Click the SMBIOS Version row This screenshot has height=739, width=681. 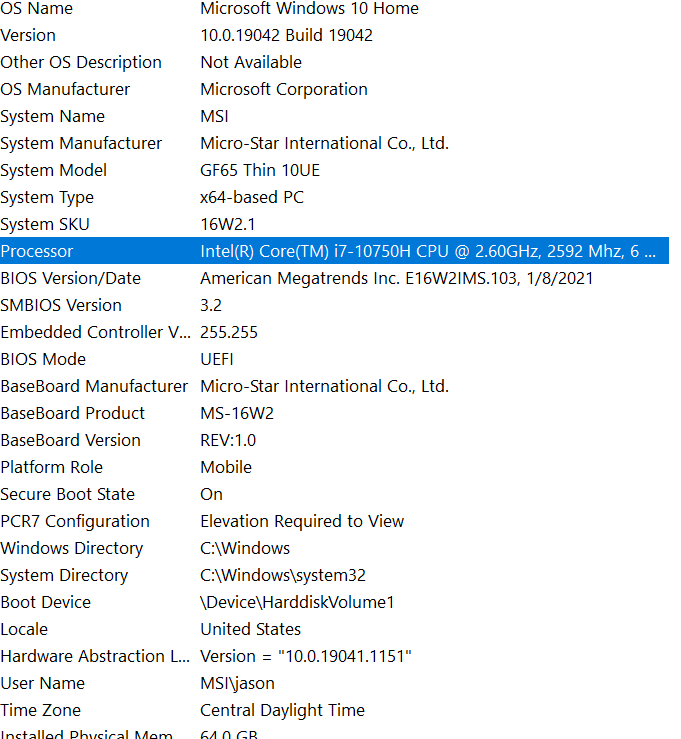(61, 306)
